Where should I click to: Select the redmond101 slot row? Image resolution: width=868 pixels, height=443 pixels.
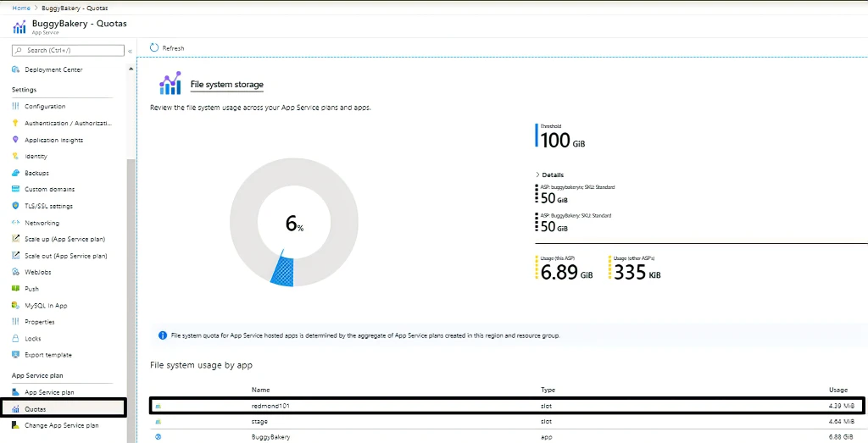coord(507,406)
